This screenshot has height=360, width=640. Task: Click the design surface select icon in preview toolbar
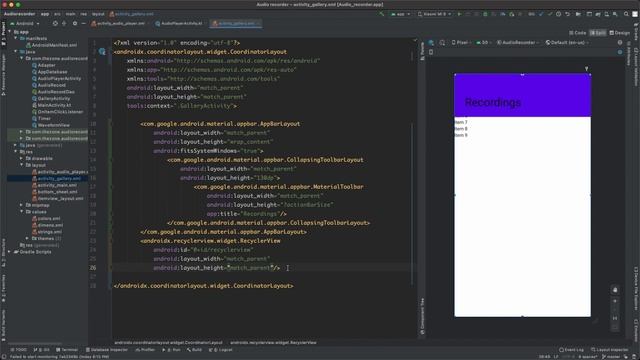click(431, 42)
